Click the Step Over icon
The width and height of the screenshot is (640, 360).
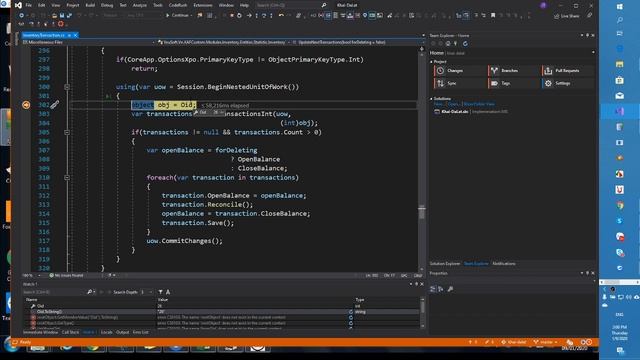[x=264, y=16]
